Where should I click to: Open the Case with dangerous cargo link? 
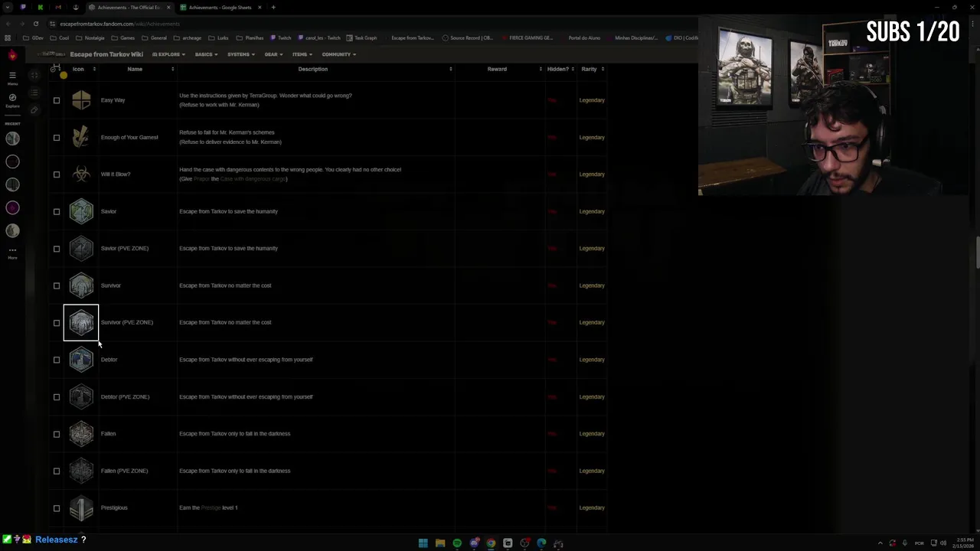[253, 179]
